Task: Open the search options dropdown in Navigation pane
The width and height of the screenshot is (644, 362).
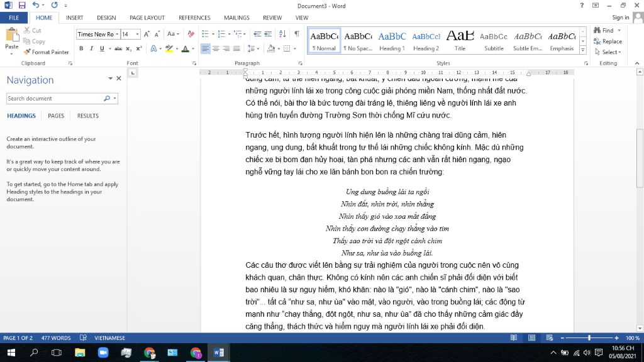Action: coord(114,99)
